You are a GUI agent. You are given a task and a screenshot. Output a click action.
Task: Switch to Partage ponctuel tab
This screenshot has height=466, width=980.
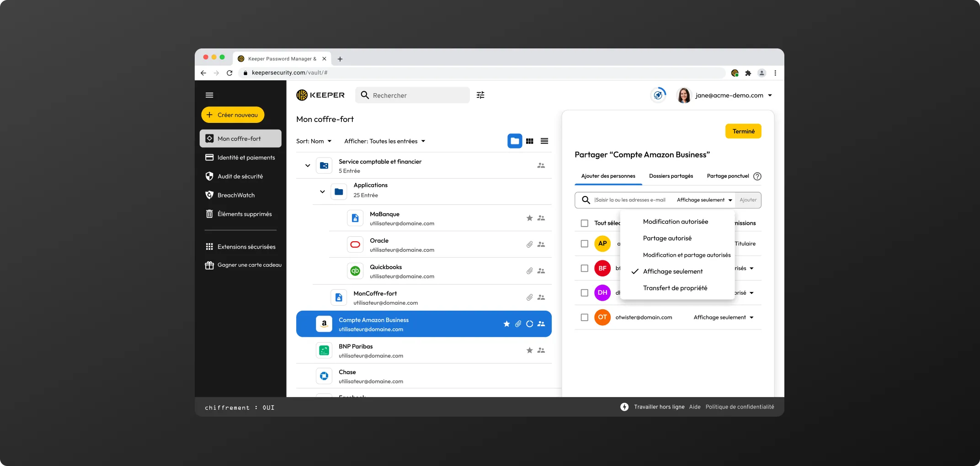pyautogui.click(x=728, y=176)
